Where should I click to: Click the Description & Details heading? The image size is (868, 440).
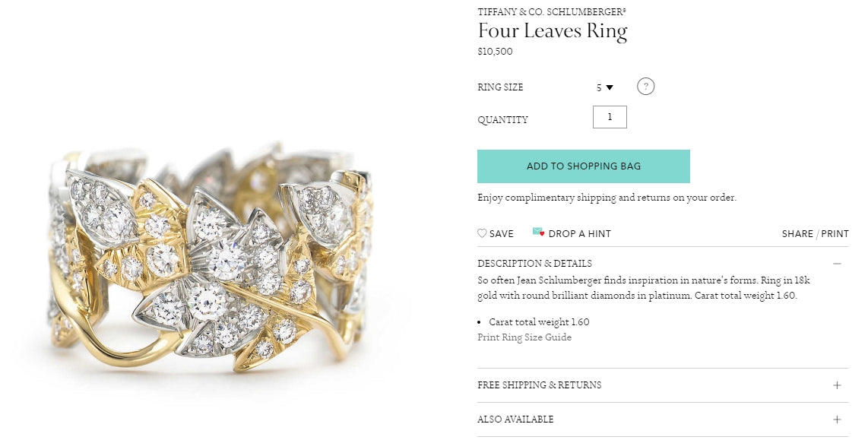pos(534,264)
